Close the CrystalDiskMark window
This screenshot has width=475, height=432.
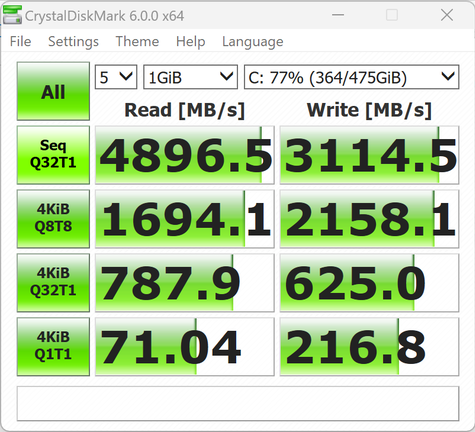tap(447, 15)
